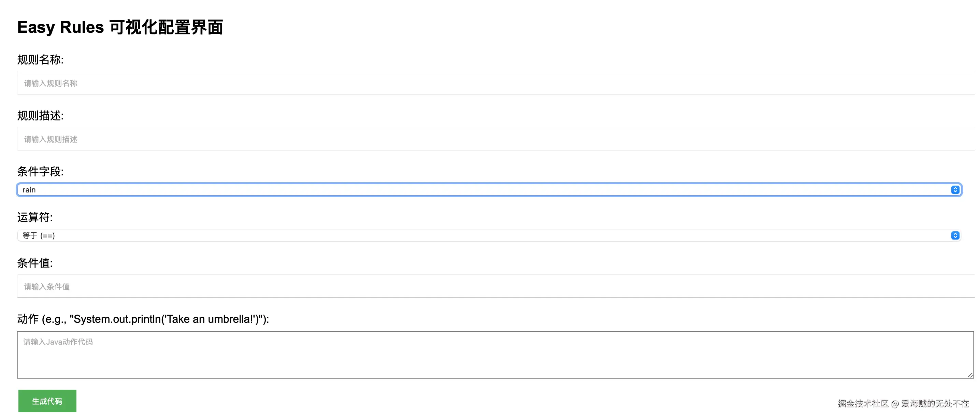Click into the 请输入规则描述 input field
Viewport: 980px width, 419px height.
[x=494, y=139]
